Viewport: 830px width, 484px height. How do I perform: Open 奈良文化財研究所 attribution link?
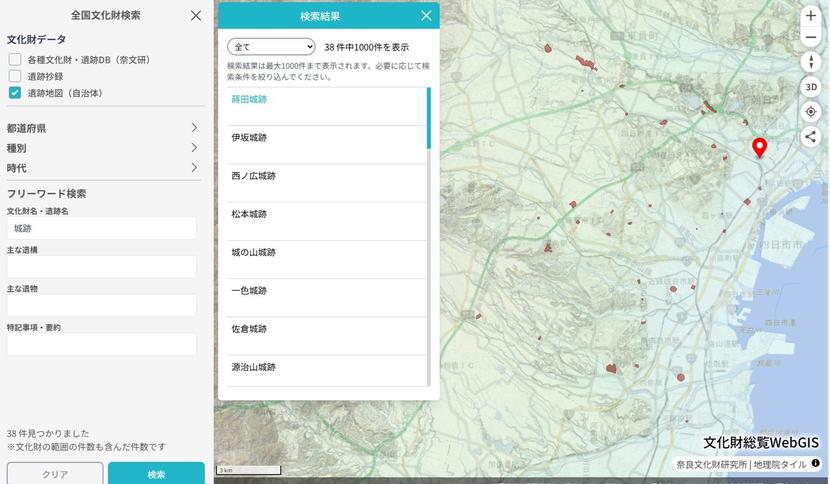click(x=711, y=464)
